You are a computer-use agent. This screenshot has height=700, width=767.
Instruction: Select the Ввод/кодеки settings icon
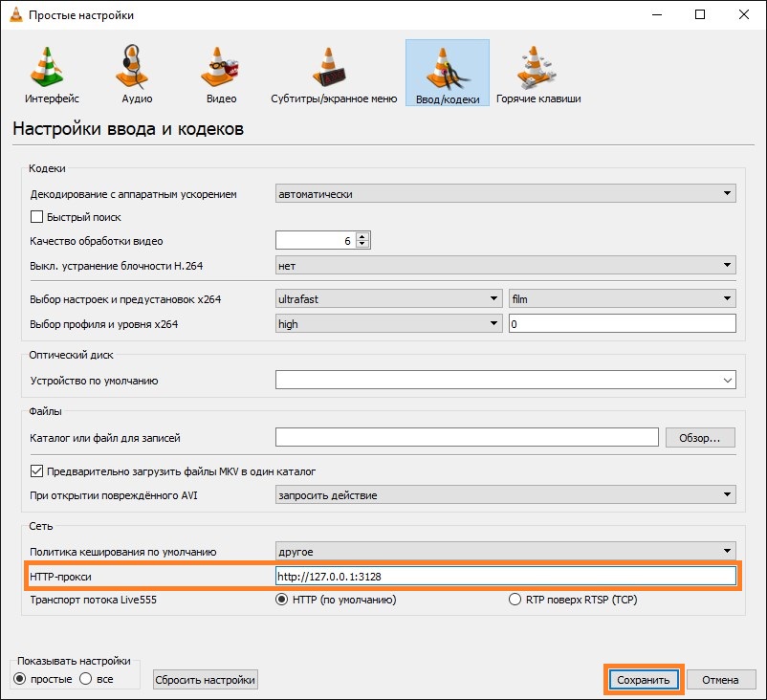(x=447, y=68)
